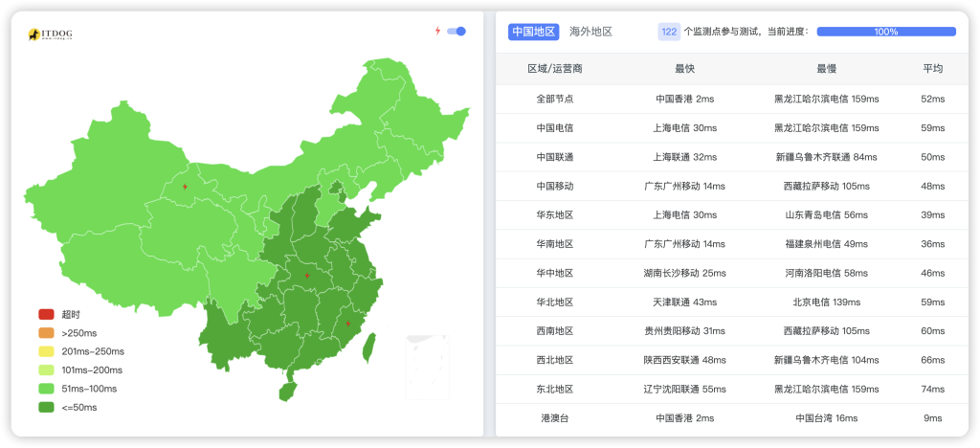Click 上海联通 32ms fastest cell
980x448 pixels.
click(685, 157)
